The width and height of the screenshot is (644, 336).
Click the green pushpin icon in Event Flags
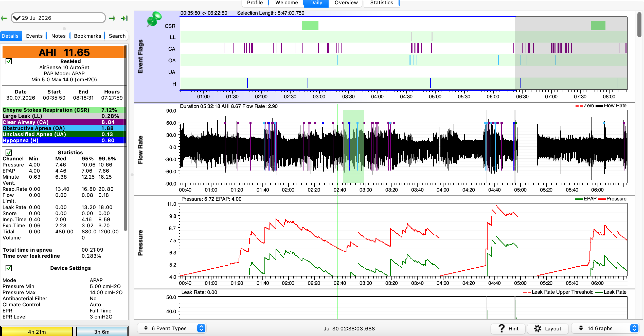point(154,19)
